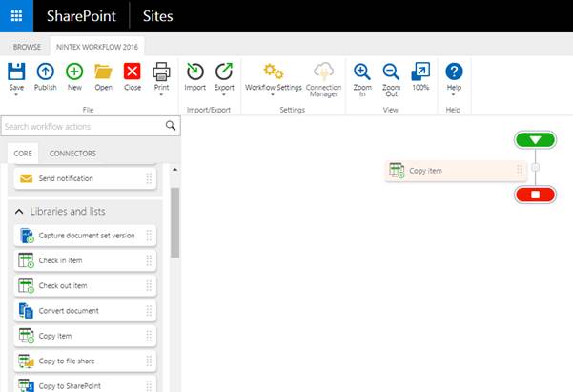
Task: Export the workflow
Action: click(x=224, y=77)
